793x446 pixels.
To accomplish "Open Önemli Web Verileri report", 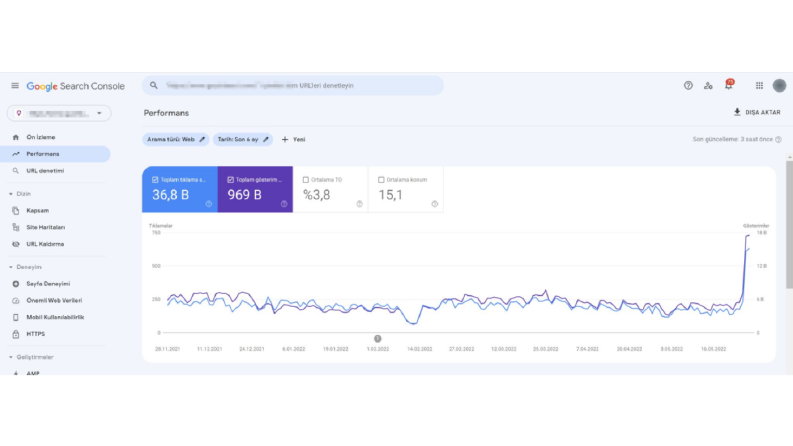I will (55, 300).
